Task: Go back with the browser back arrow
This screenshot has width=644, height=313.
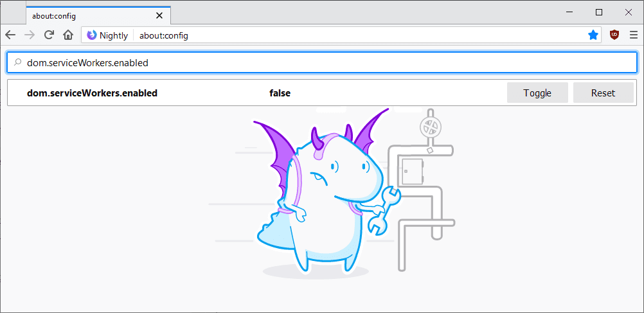Action: (10, 35)
